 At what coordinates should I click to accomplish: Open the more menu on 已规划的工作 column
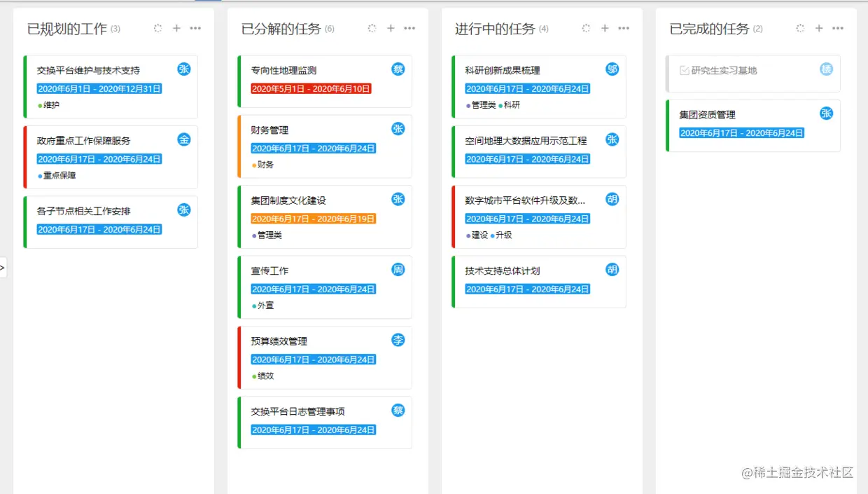195,28
